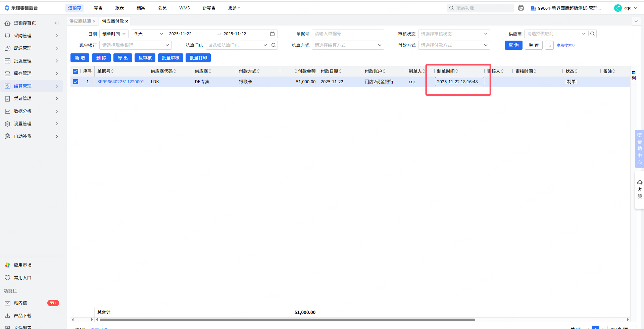Sort by 制单时间 column
The image size is (644, 329).
(457, 71)
